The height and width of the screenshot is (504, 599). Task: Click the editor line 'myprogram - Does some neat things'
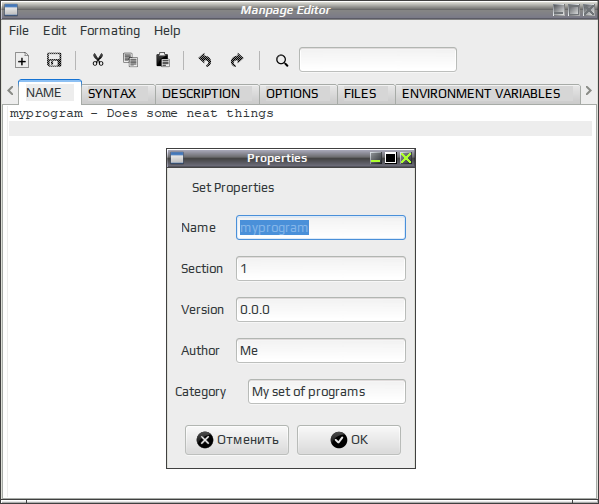click(x=142, y=113)
